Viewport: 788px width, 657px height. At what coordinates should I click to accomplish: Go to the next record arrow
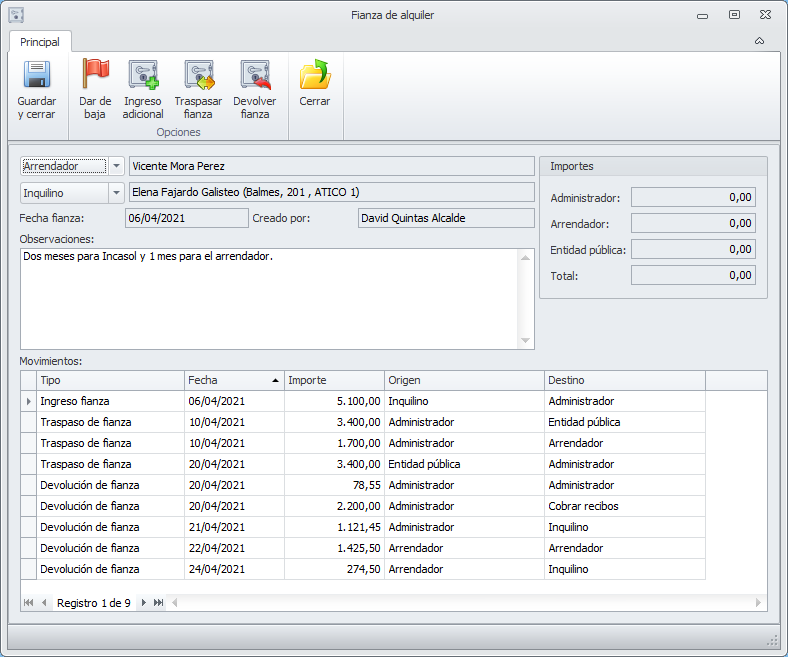[144, 603]
